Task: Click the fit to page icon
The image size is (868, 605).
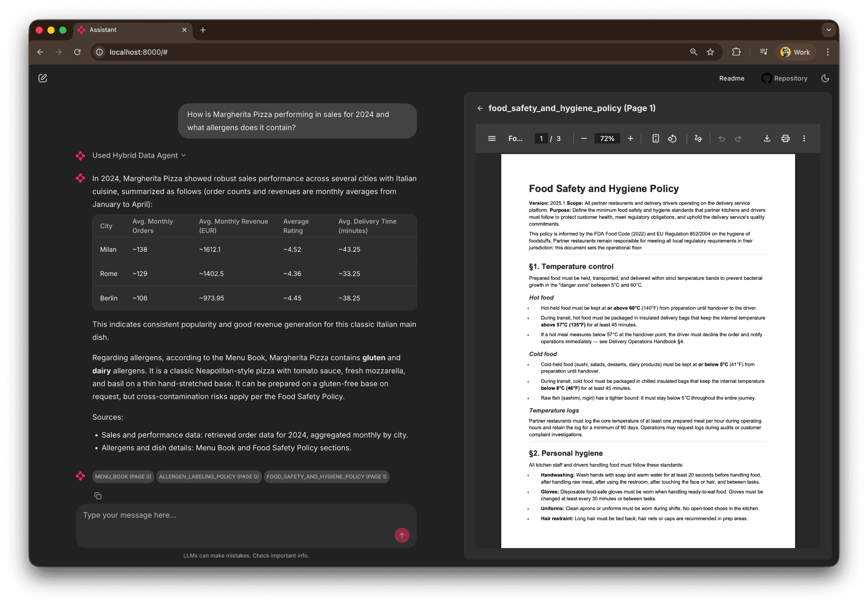Action: click(655, 138)
